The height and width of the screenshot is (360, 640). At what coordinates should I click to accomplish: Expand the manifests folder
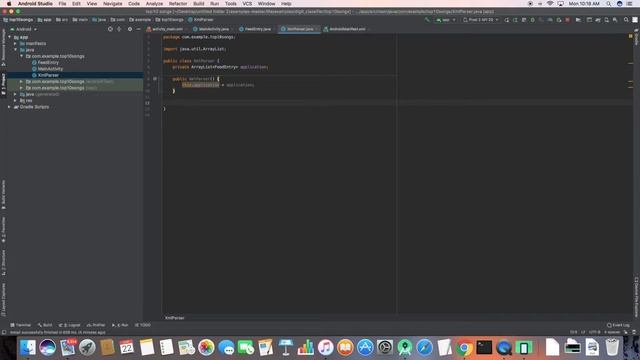(x=16, y=43)
